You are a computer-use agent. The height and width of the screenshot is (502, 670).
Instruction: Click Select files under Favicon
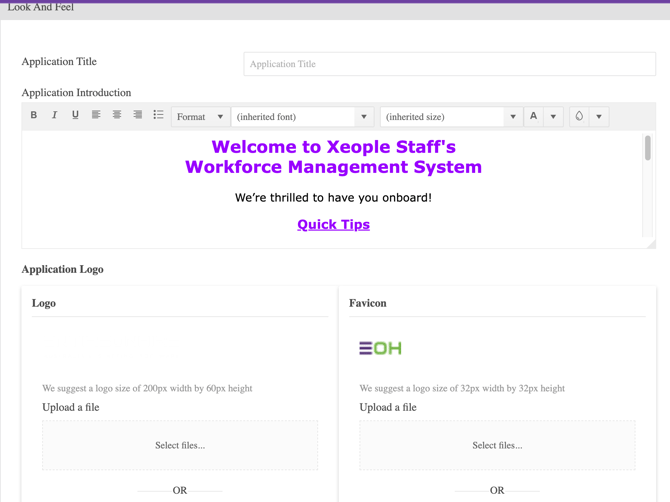[497, 445]
